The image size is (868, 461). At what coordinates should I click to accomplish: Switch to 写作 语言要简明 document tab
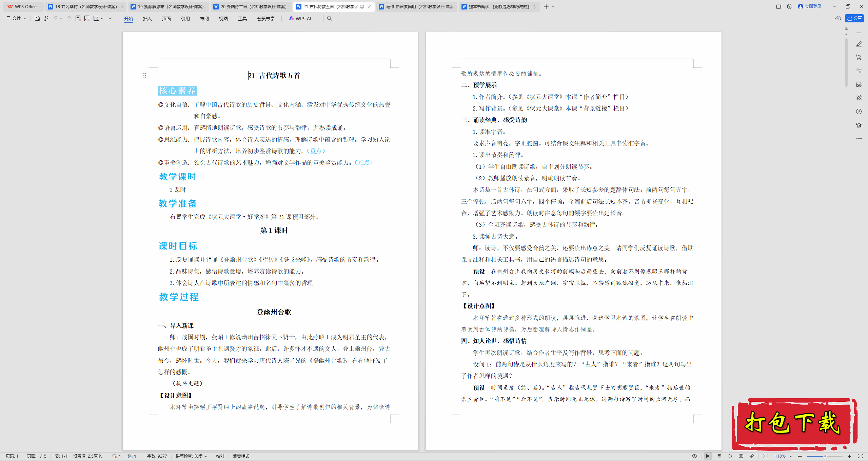coord(416,6)
